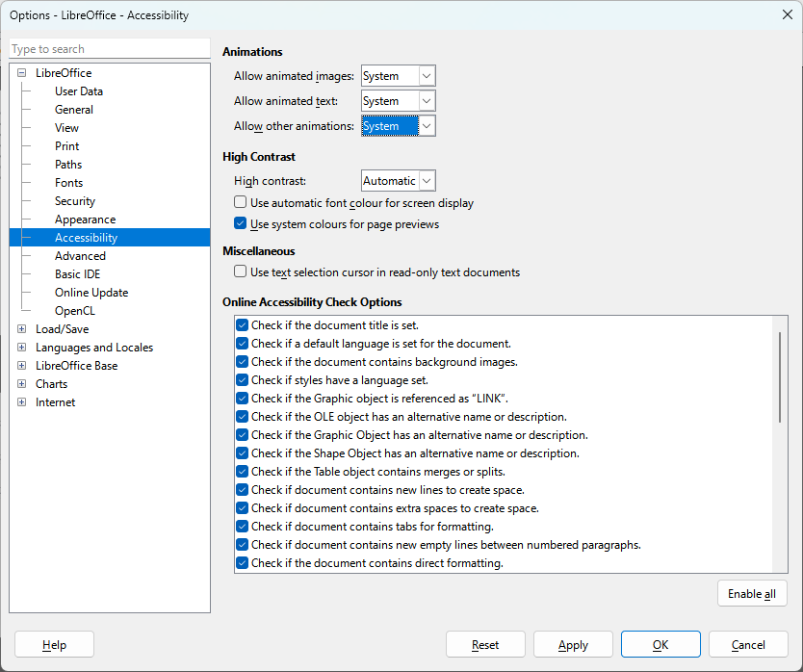Select Print in options tree

(67, 146)
